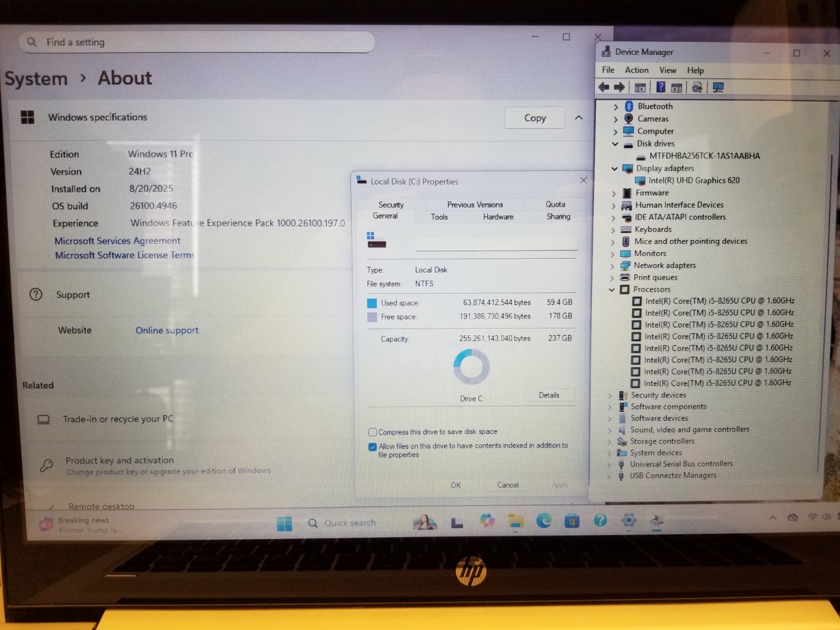The image size is (840, 630).
Task: Click the Device Manager icon on the taskbar
Action: [656, 520]
